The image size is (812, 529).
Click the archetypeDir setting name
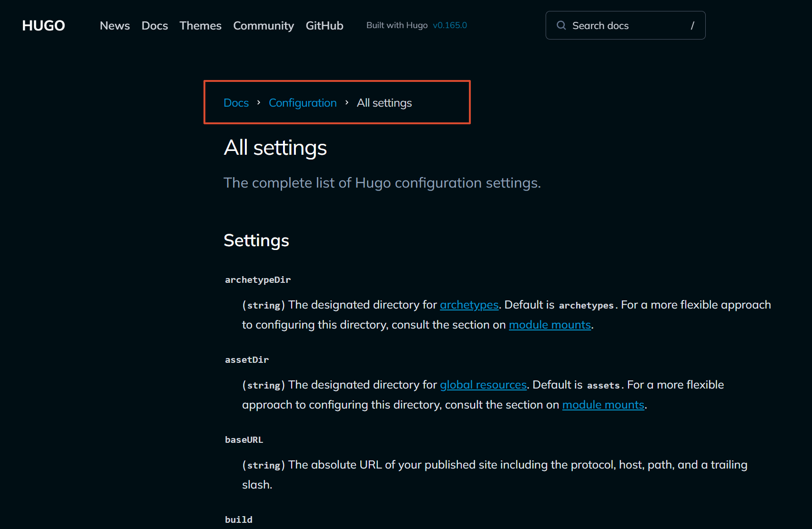click(x=258, y=279)
